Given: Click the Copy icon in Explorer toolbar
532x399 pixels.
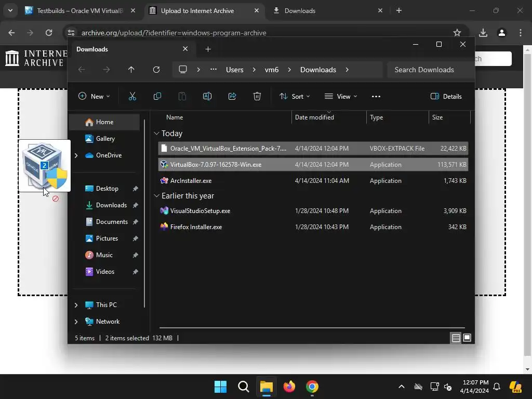Looking at the screenshot, I should [x=157, y=96].
